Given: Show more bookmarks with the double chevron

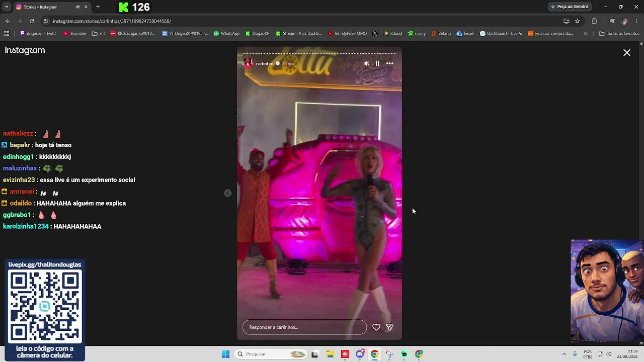Looking at the screenshot, I should tap(585, 34).
